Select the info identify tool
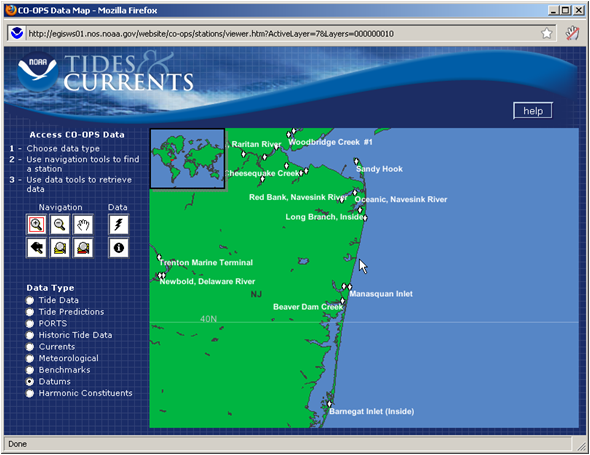Image resolution: width=590 pixels, height=455 pixels. [x=119, y=248]
